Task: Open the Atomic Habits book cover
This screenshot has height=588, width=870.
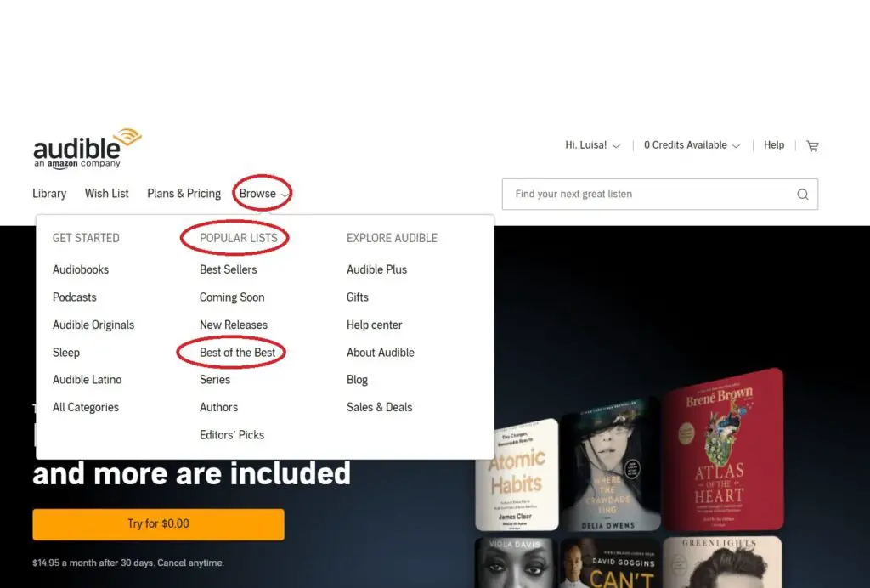Action: click(517, 475)
